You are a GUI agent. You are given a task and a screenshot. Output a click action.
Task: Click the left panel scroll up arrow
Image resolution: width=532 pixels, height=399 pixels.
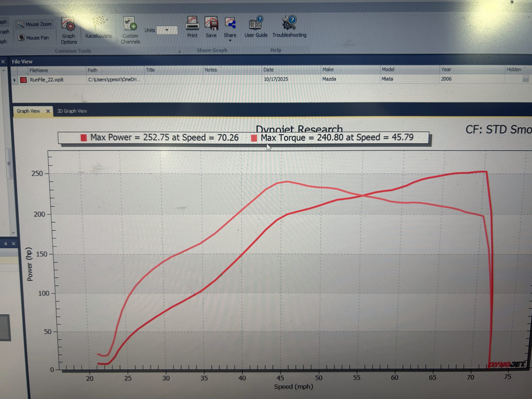[4, 71]
